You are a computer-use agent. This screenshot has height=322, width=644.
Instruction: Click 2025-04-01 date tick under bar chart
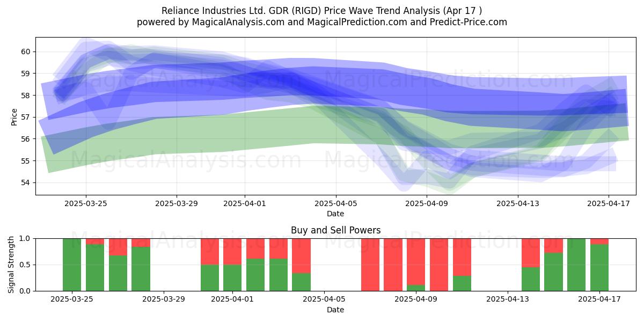coord(232,299)
